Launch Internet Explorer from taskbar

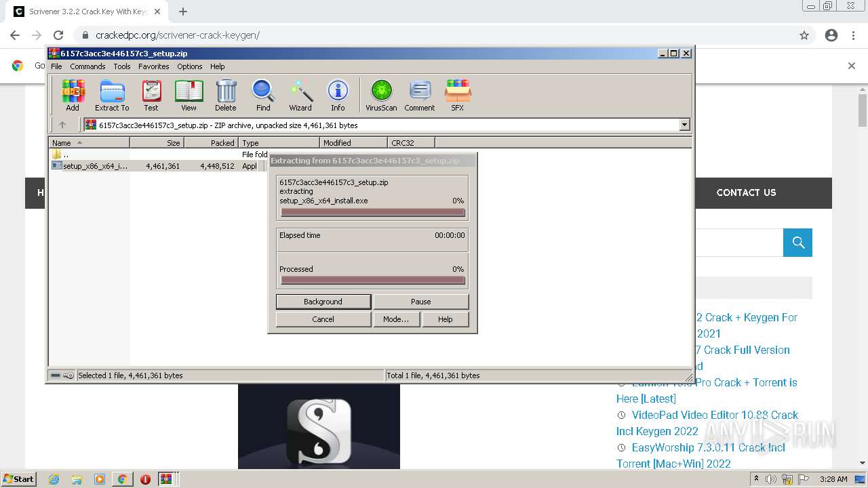coord(54,479)
